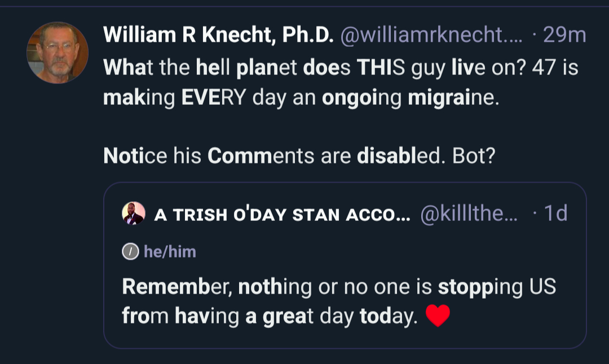Open the small avatar in the quoted tweet

point(134,214)
